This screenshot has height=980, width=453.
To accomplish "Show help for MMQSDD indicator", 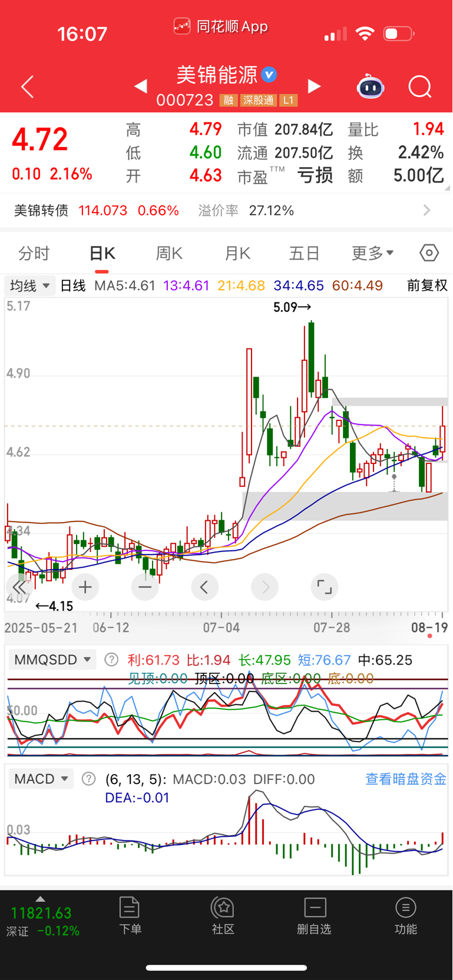I will [x=111, y=660].
